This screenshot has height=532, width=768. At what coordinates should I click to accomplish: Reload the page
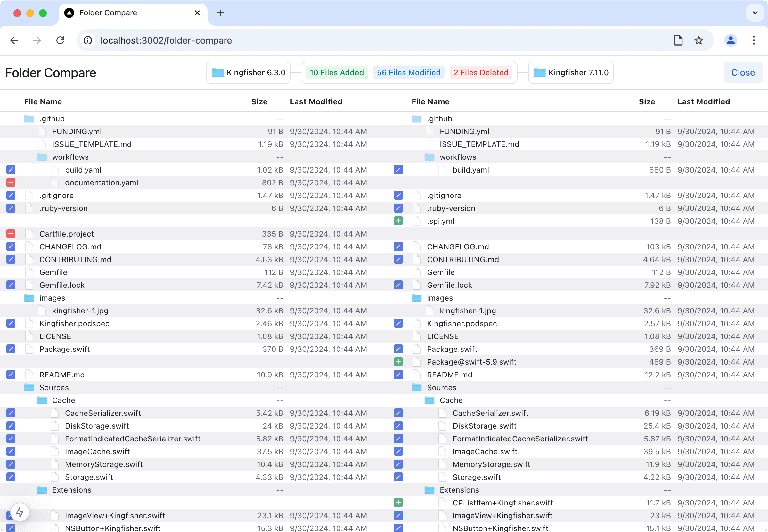coord(60,40)
